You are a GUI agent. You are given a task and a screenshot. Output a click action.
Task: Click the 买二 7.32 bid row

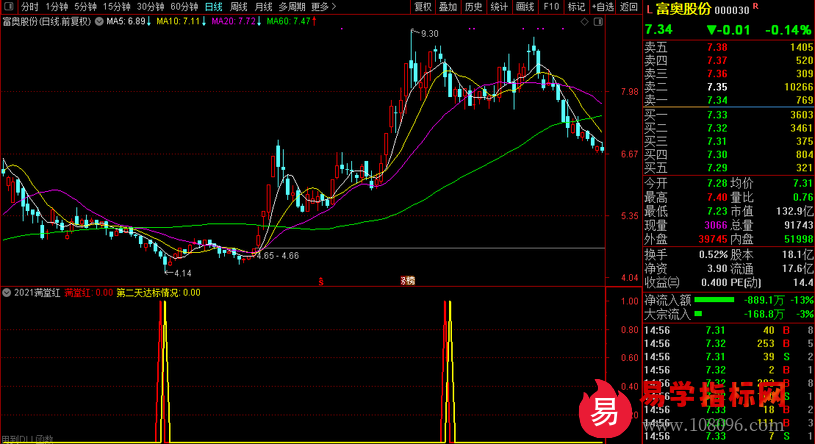729,128
